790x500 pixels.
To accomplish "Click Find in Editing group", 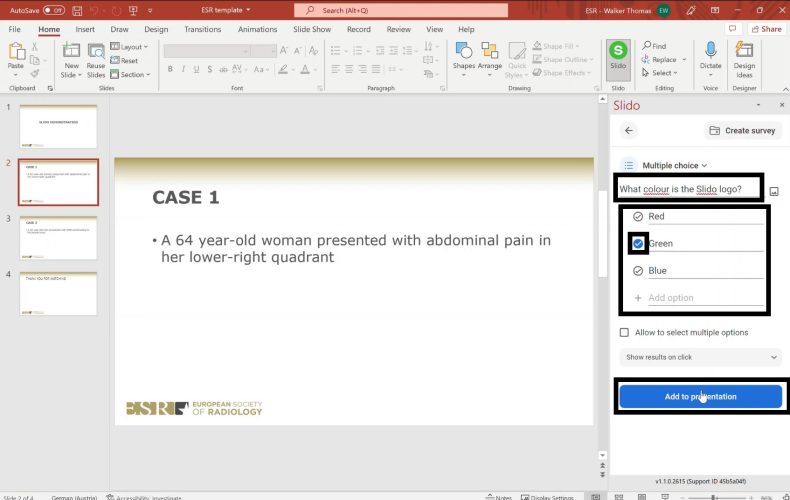I will (654, 46).
